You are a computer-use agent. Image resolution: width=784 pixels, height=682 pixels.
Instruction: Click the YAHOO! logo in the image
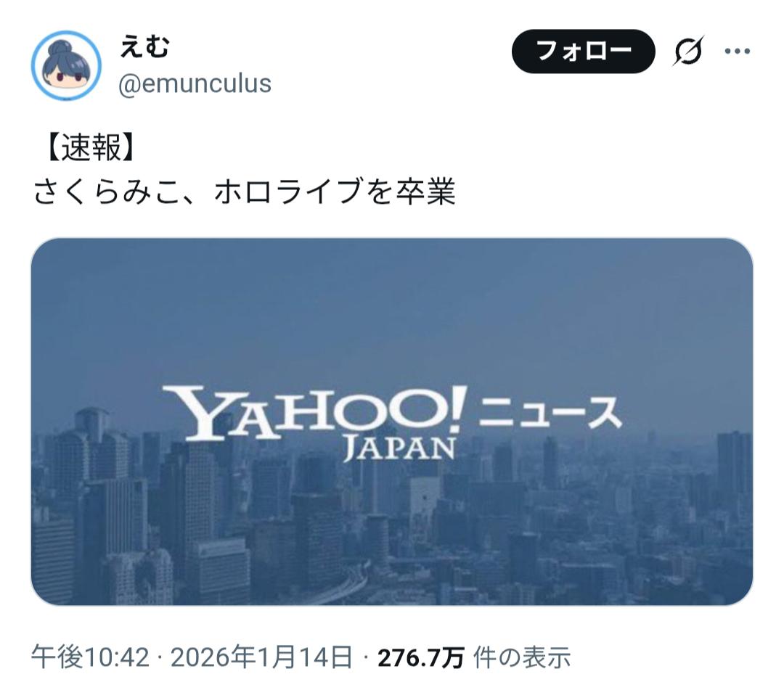click(316, 412)
